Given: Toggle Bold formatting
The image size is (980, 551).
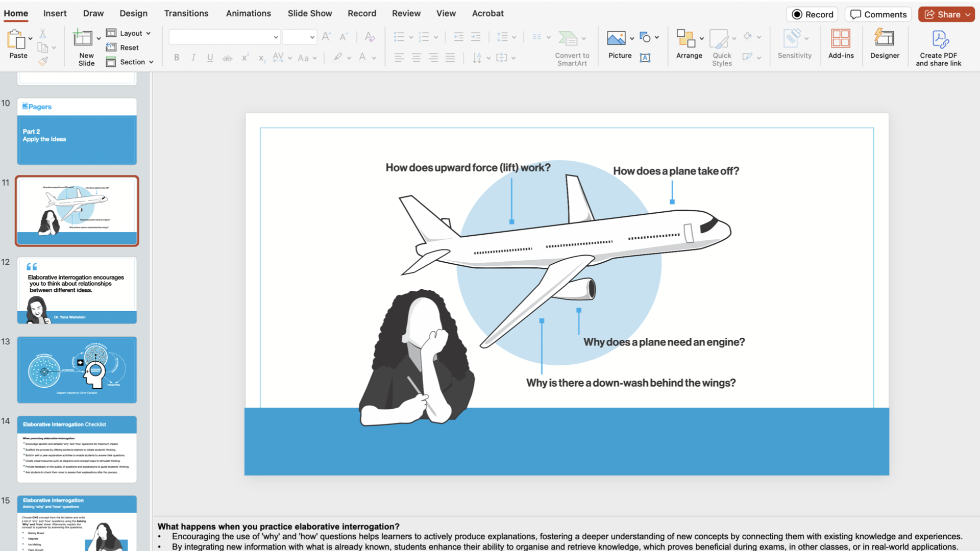Looking at the screenshot, I should (177, 58).
